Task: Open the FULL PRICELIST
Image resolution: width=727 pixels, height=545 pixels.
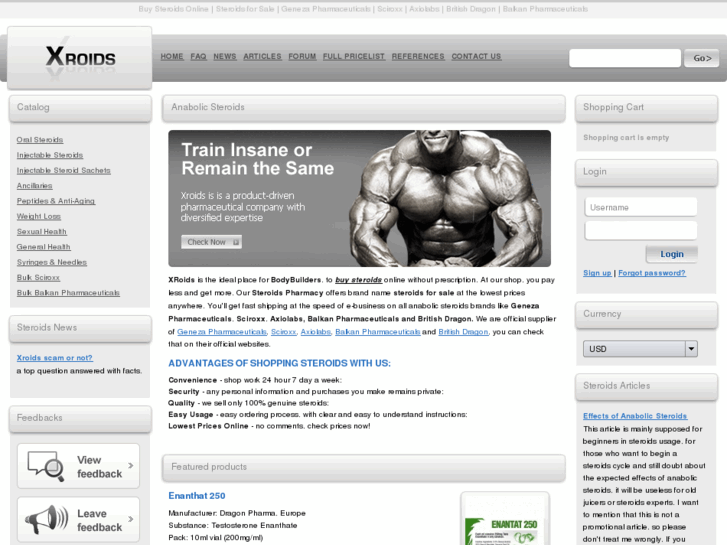Action: point(354,57)
